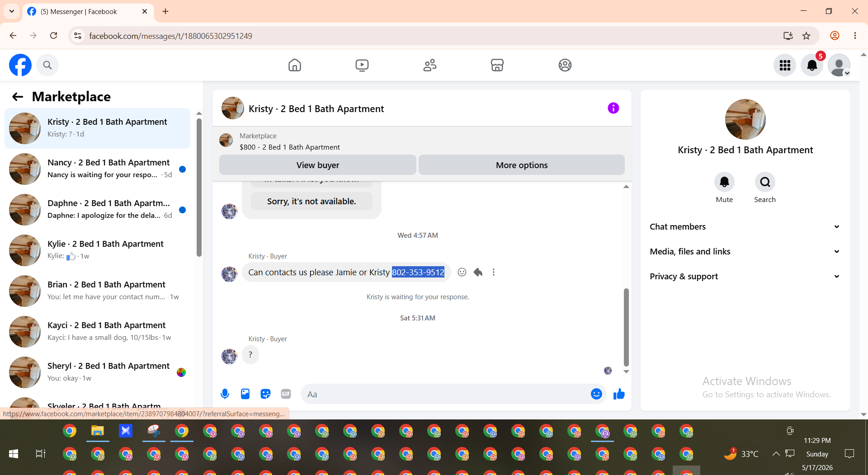Click the More options button

[522, 165]
